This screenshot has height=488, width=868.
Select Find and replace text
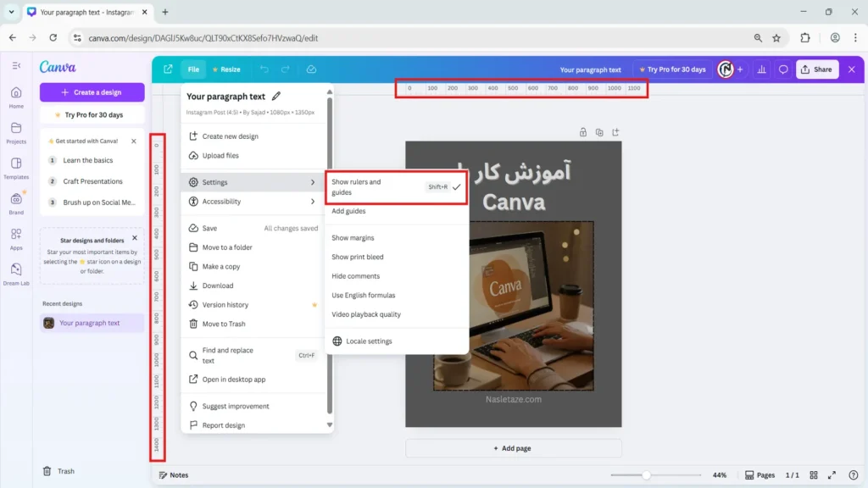[253, 355]
